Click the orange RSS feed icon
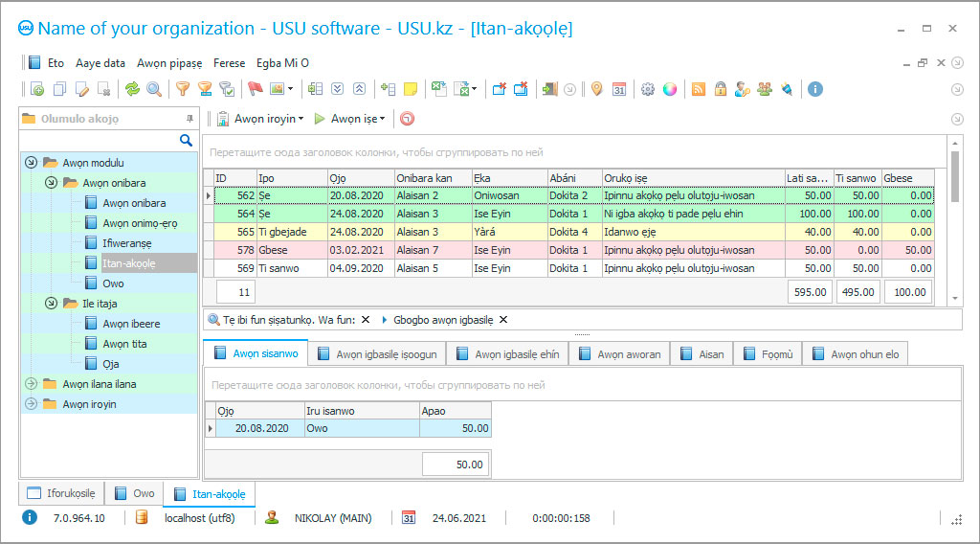Screen dimensions: 980x544 click(x=699, y=89)
